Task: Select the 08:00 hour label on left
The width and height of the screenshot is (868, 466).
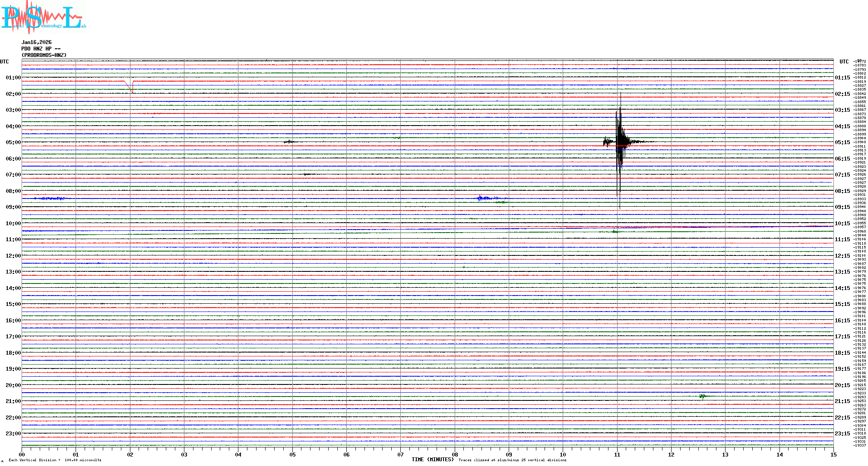Action: (13, 191)
